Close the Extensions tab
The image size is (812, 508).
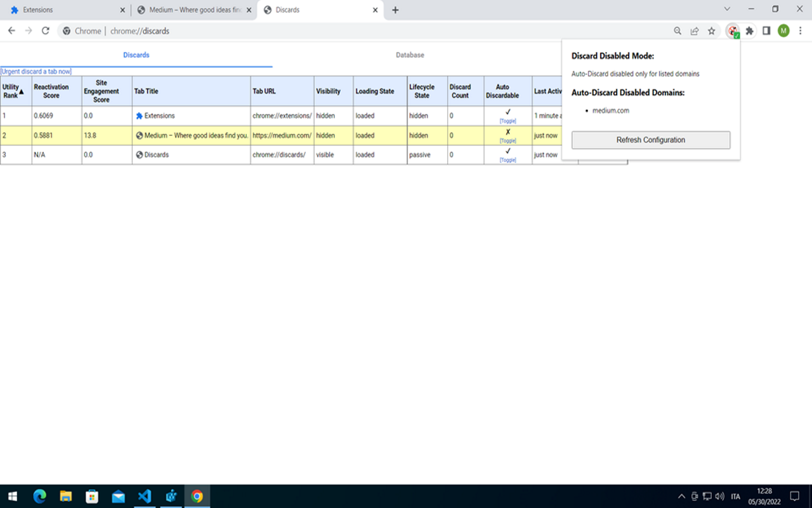pos(122,10)
